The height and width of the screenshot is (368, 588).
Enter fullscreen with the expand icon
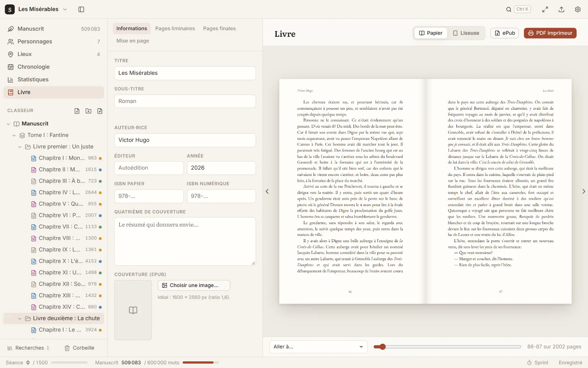(x=545, y=9)
